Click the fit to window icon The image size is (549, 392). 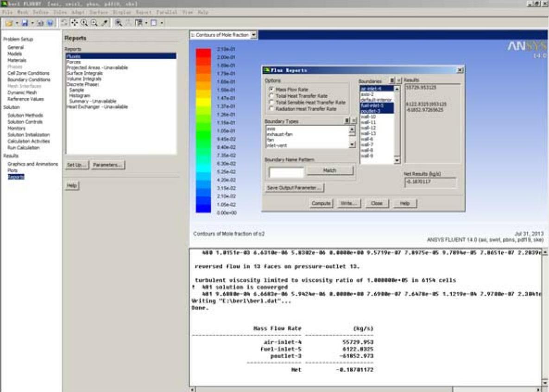[119, 22]
